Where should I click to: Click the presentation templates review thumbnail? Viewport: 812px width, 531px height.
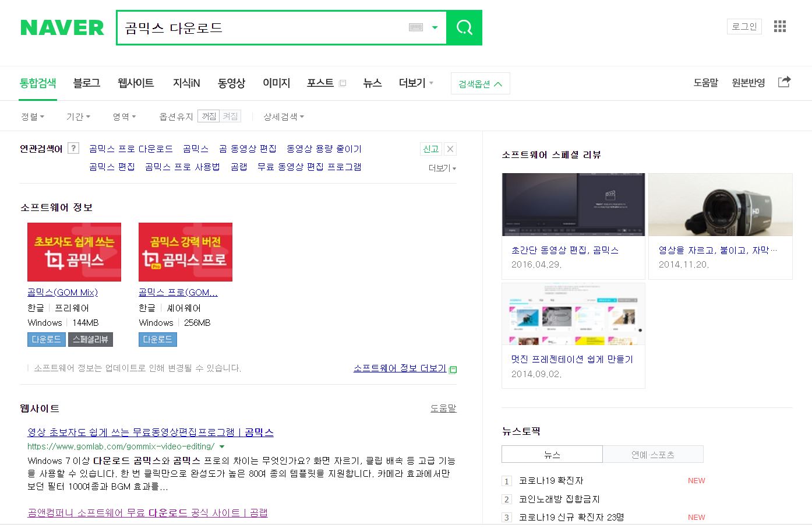tap(573, 314)
